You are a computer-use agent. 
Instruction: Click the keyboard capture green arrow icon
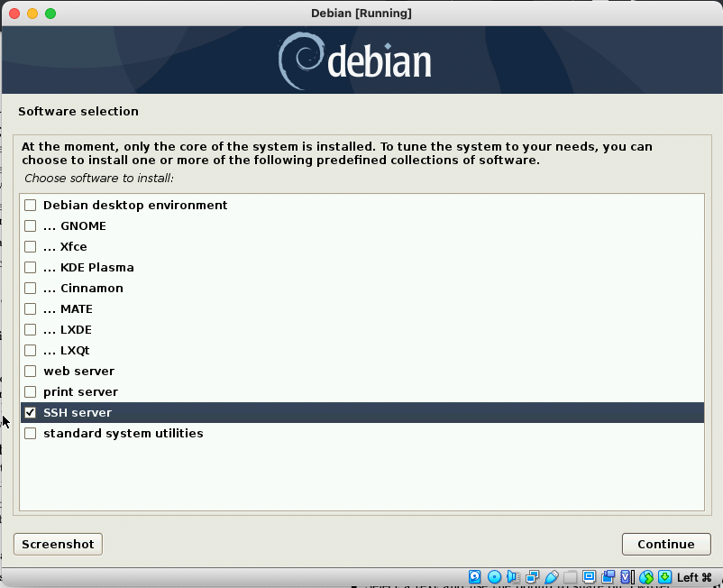click(x=665, y=577)
